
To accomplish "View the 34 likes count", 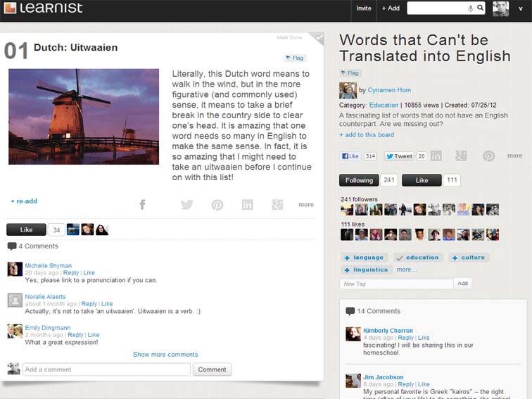I will pos(56,230).
